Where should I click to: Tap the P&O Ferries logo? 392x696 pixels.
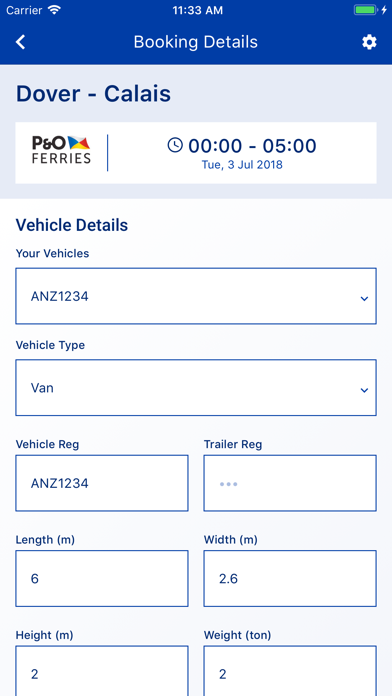(61, 150)
